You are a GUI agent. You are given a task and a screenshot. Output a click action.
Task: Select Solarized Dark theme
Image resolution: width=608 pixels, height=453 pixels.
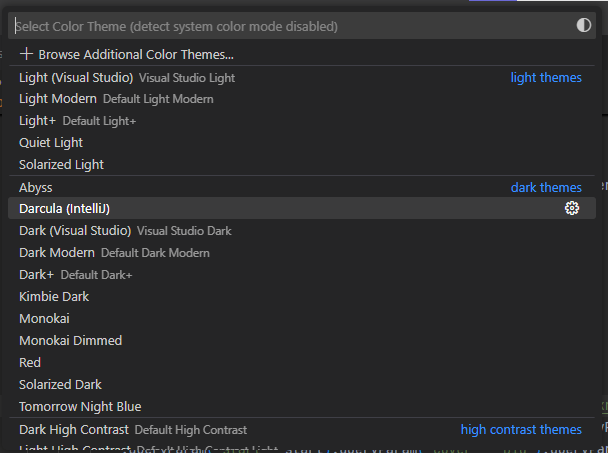click(302, 384)
